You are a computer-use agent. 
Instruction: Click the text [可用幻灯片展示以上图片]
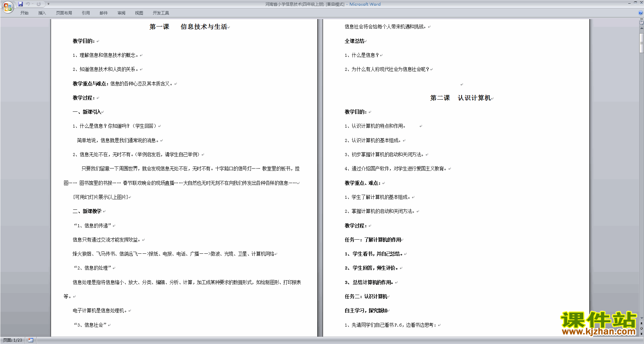pos(101,197)
